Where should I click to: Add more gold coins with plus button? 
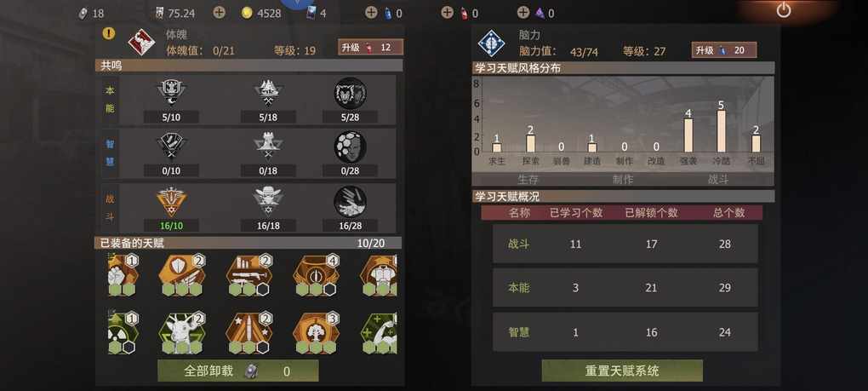pyautogui.click(x=220, y=12)
